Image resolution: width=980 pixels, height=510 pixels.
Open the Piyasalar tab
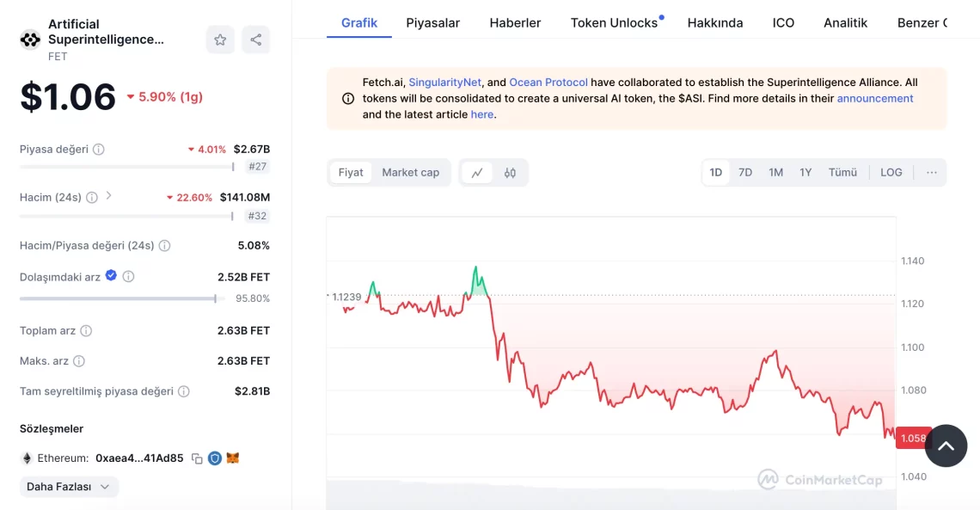432,23
